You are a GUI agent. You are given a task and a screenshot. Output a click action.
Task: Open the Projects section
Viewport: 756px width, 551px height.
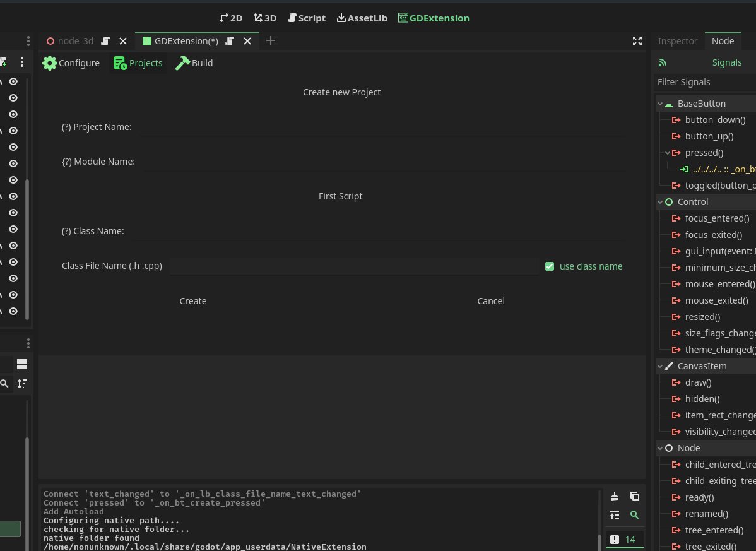pyautogui.click(x=138, y=63)
